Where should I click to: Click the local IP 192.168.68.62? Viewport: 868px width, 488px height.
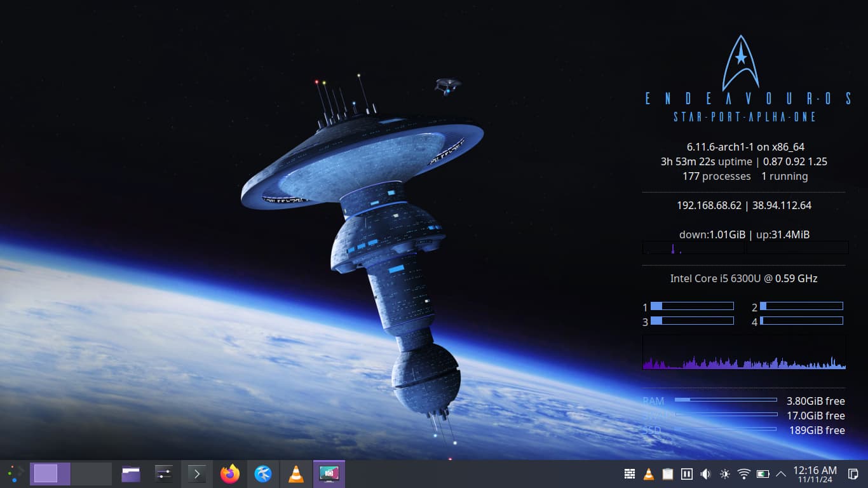pyautogui.click(x=709, y=205)
